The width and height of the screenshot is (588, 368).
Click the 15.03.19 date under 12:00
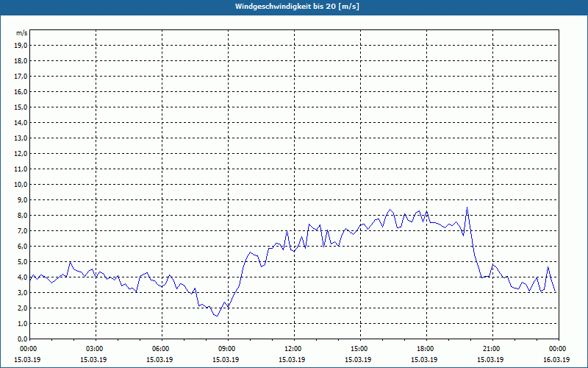pyautogui.click(x=292, y=359)
